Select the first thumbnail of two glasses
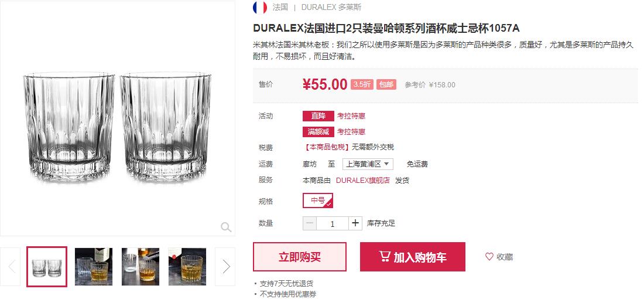Viewport: 644px width, 299px height. tap(47, 267)
